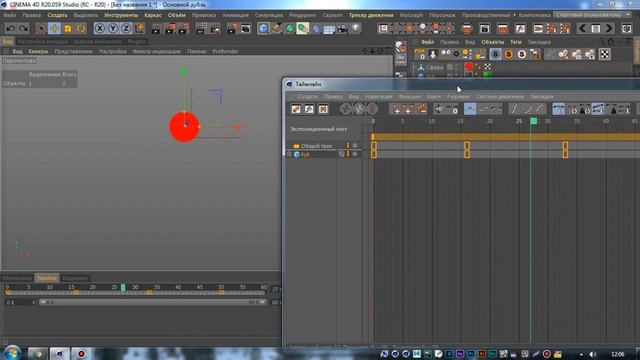Click the ease-in S-curve icon in Timeline
640x360 pixels.
[x=515, y=109]
